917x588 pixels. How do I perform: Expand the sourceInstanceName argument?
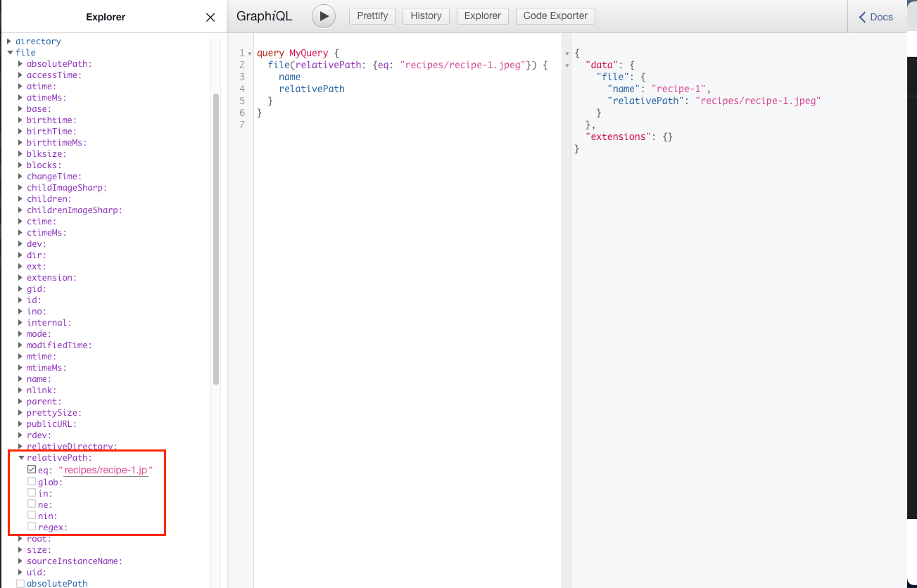(21, 561)
